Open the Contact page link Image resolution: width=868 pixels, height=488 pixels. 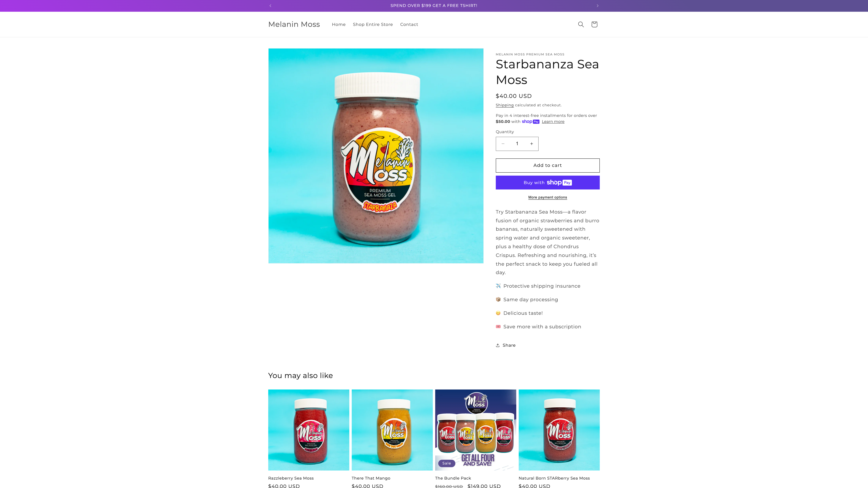(409, 24)
